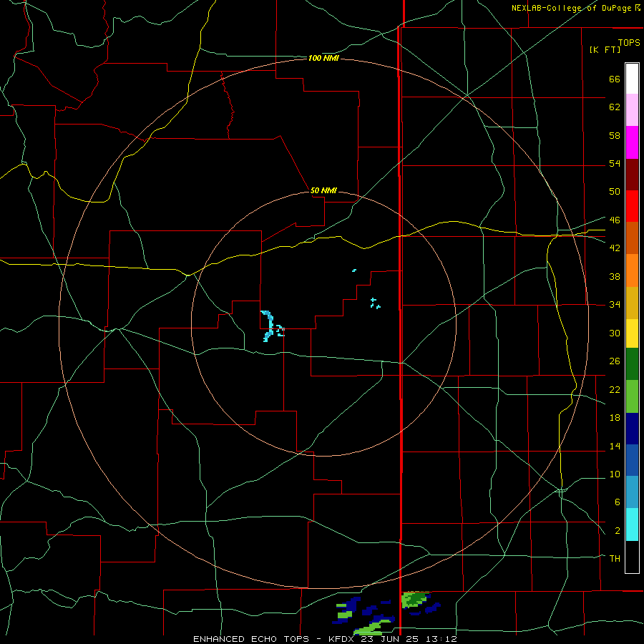Click the legend value 38
644x644 pixels.
click(615, 276)
